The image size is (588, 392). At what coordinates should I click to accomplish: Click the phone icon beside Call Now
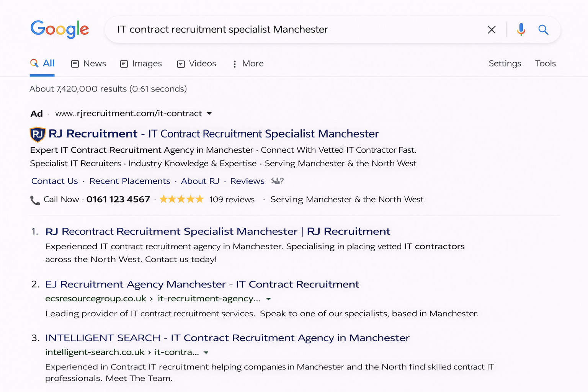(35, 200)
